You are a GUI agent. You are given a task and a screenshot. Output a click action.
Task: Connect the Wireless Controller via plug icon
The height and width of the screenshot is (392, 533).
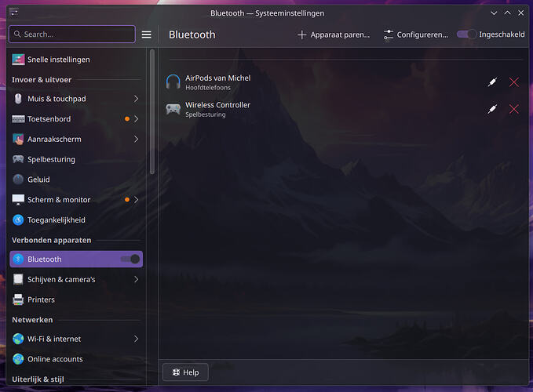(492, 109)
